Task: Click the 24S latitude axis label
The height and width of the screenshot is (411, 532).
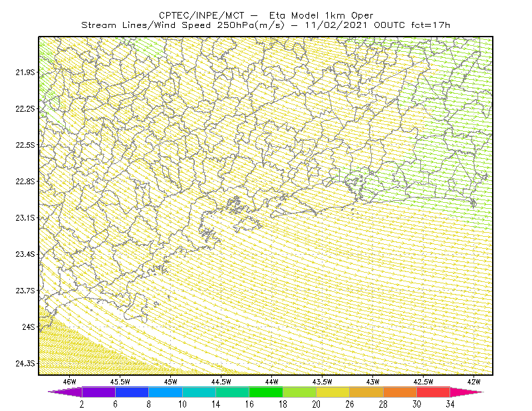Action: (x=29, y=327)
